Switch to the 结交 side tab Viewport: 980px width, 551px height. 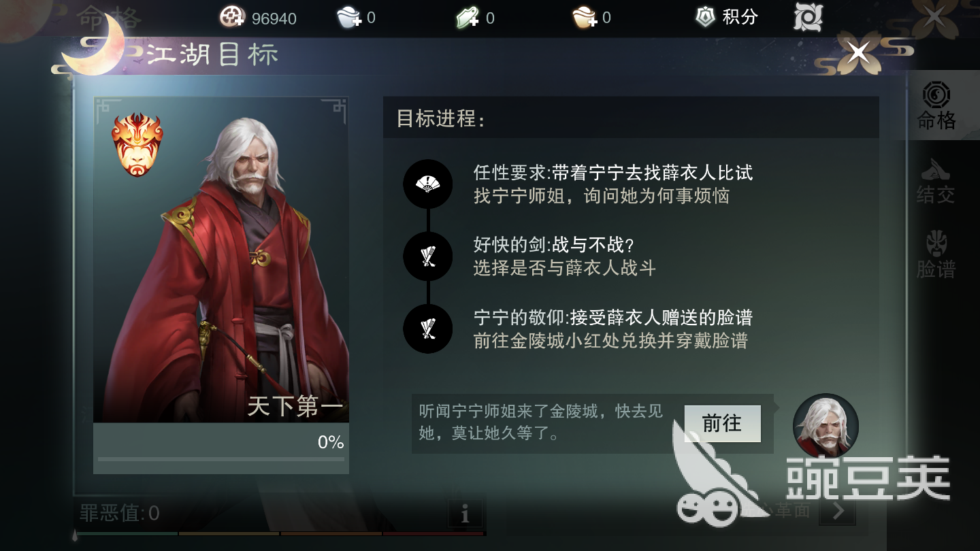tap(936, 181)
